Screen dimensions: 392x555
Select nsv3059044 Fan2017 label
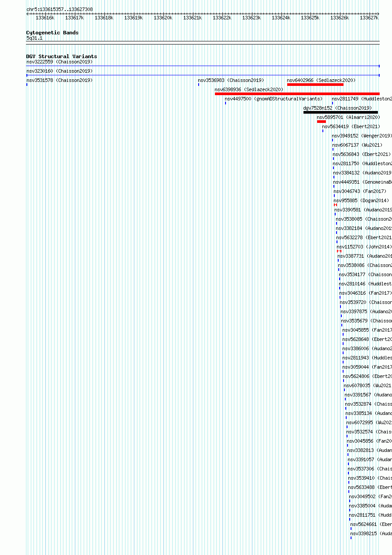(x=367, y=367)
